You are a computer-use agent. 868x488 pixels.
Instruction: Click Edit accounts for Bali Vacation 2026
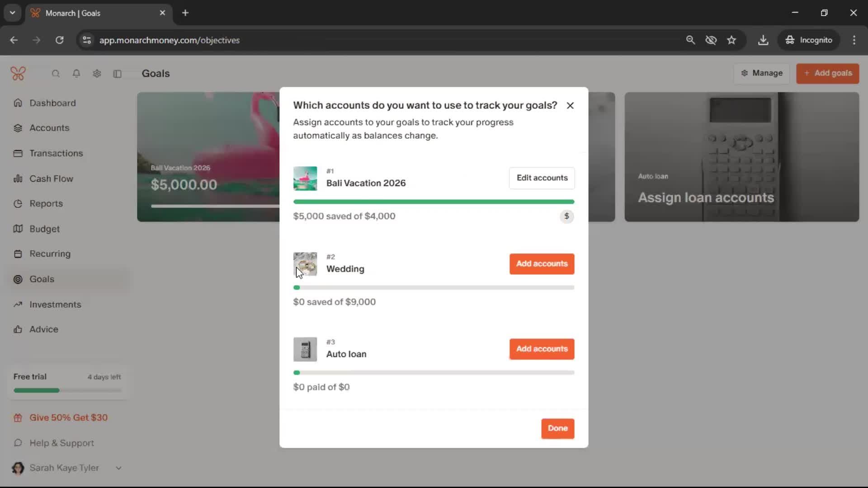(542, 178)
